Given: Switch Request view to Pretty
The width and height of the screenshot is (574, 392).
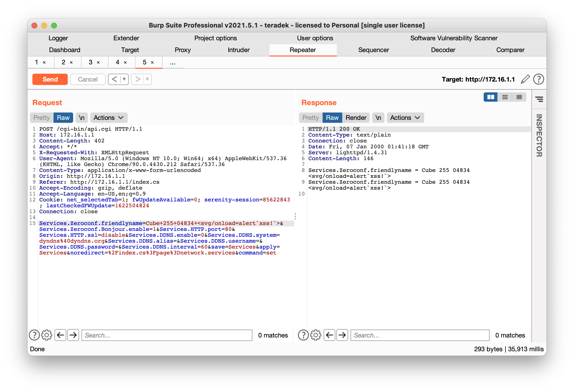Looking at the screenshot, I should [x=41, y=118].
